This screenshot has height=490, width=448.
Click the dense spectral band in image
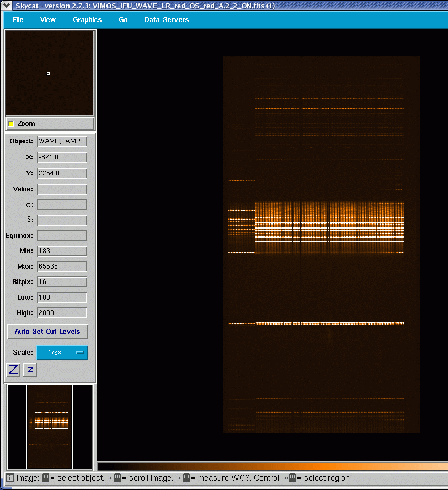[329, 227]
